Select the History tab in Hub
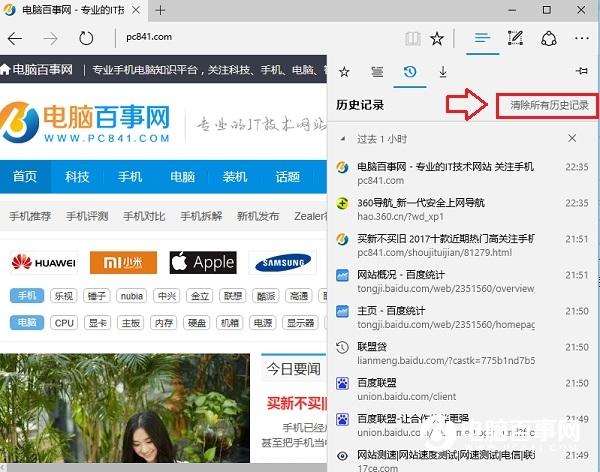The image size is (600, 472). click(410, 72)
